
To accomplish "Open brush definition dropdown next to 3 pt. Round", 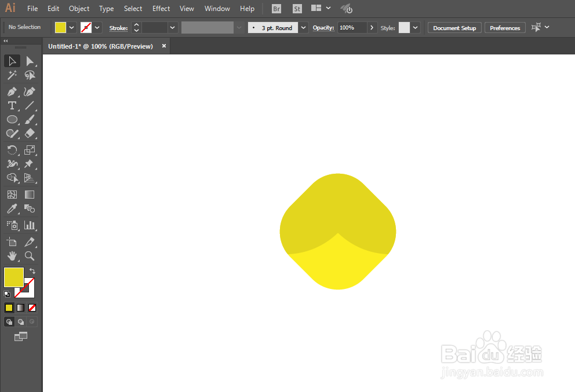I will (303, 27).
